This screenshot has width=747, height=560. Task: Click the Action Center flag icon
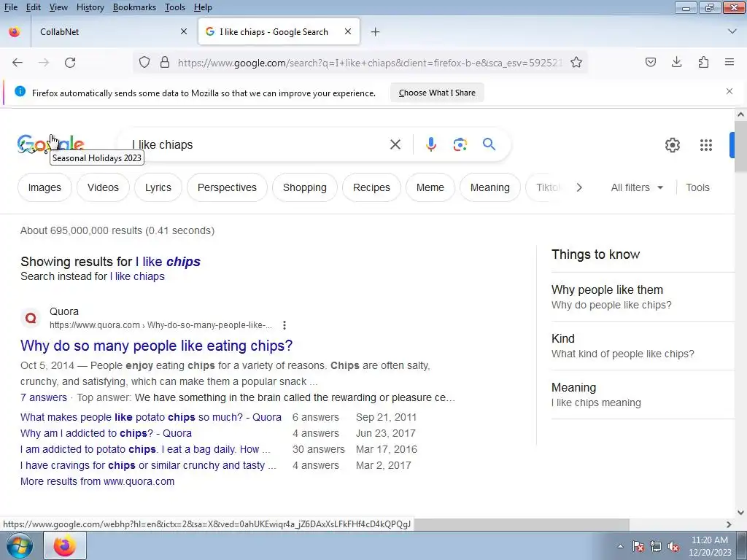point(638,546)
